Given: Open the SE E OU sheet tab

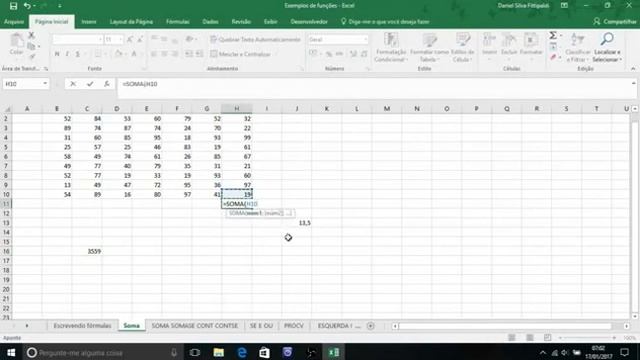Looking at the screenshot, I should pyautogui.click(x=261, y=326).
